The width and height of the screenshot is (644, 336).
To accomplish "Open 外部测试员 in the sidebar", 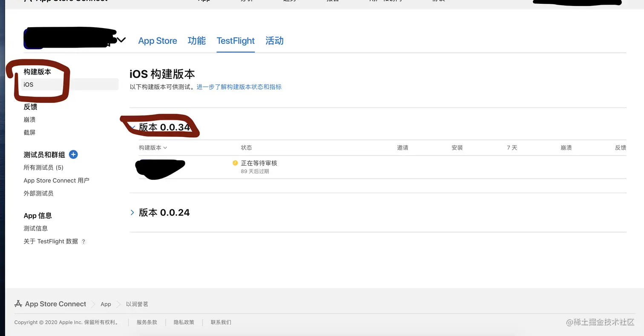I will [x=38, y=193].
